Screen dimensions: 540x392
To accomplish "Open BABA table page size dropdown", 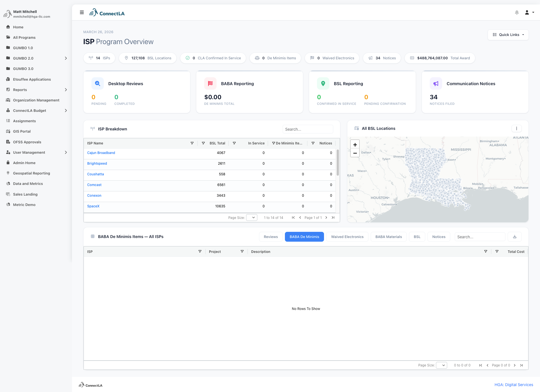I will pos(442,365).
